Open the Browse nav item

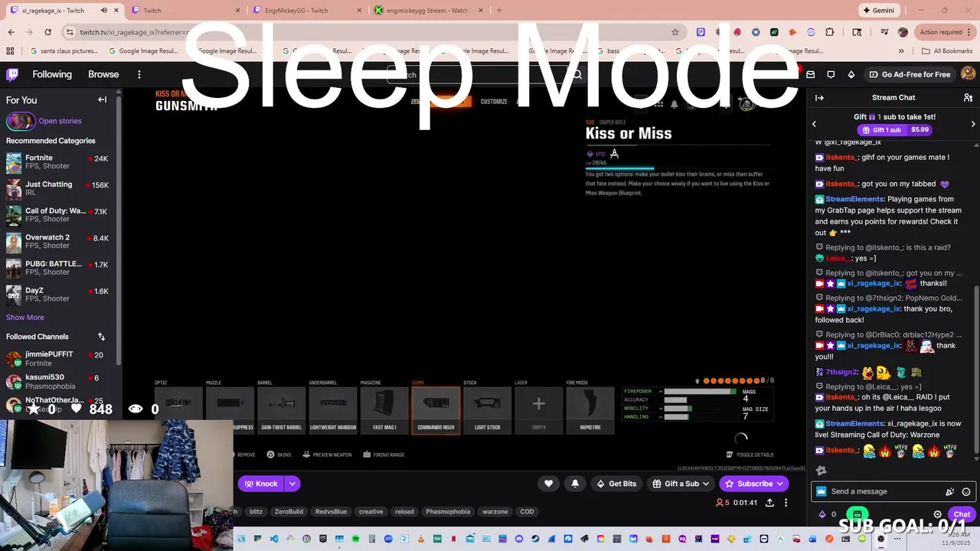(x=103, y=74)
